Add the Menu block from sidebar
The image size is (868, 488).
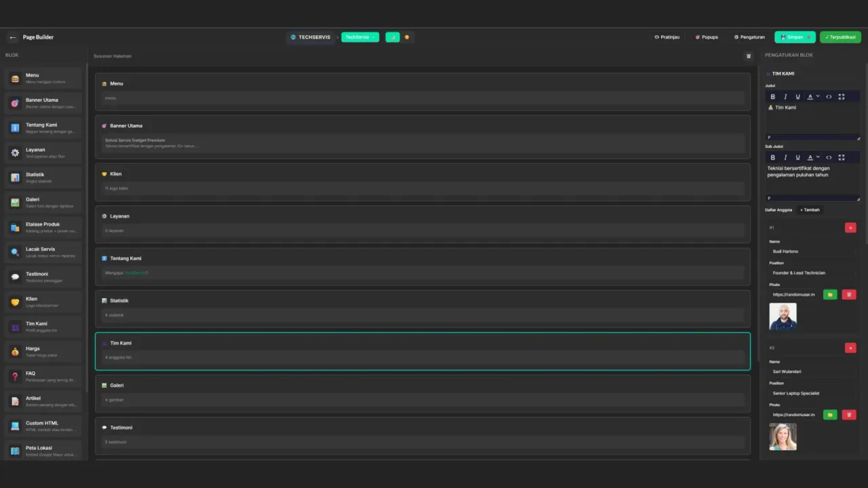click(x=43, y=79)
